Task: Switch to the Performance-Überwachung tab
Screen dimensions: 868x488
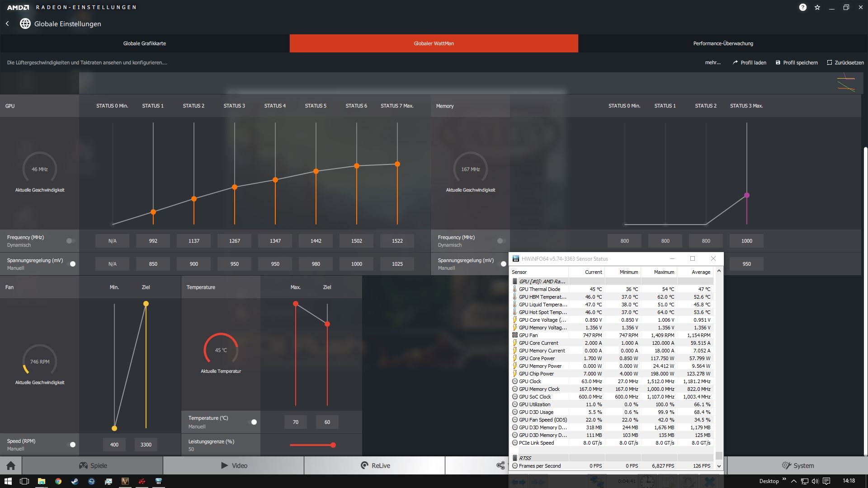Action: coord(723,43)
